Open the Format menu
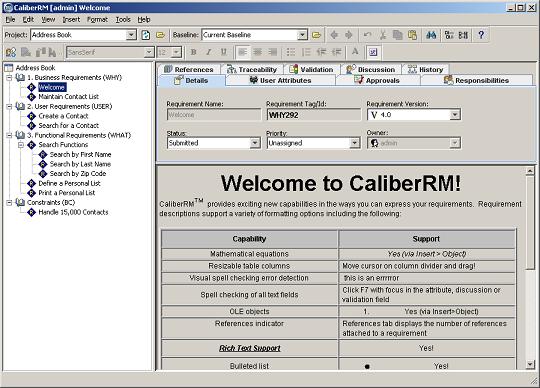This screenshot has height=388, width=540. (97, 20)
